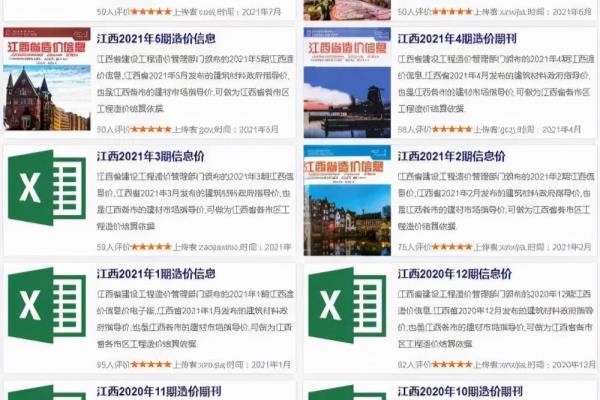Click the 82人评价 count under 江西2020年12期信息价
The width and height of the screenshot is (600, 400).
pos(414,364)
